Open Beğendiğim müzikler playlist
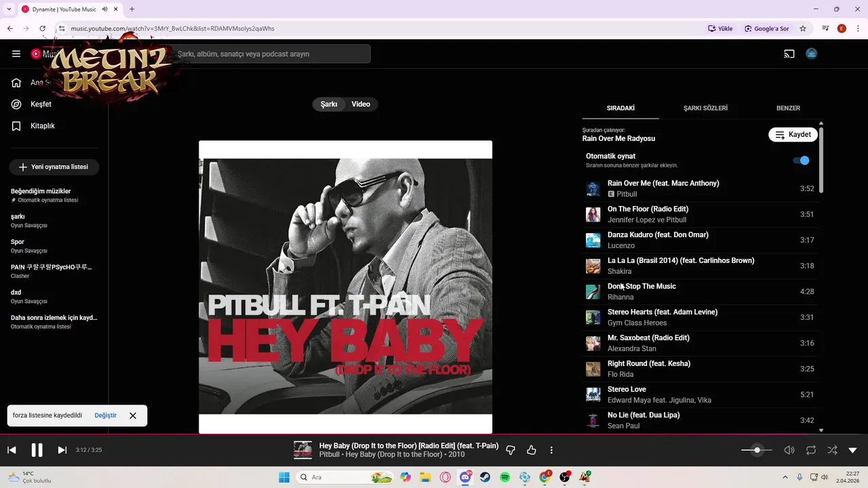This screenshot has height=488, width=868. pos(54,195)
